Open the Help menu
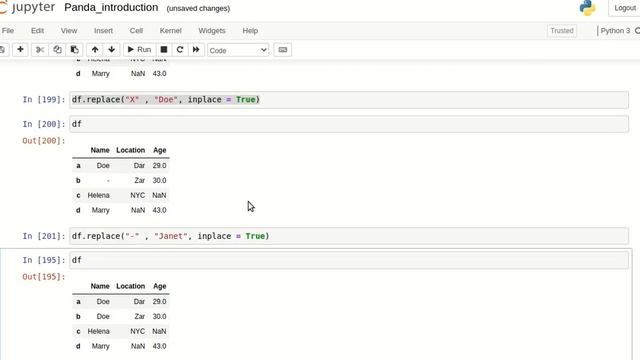Viewport: 640px width, 360px height. (250, 31)
